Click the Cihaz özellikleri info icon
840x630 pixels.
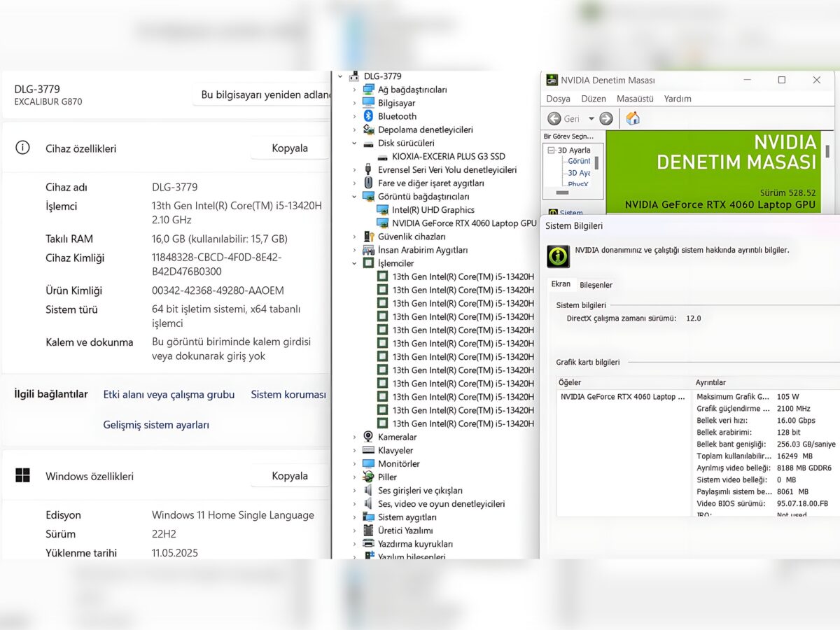click(22, 148)
